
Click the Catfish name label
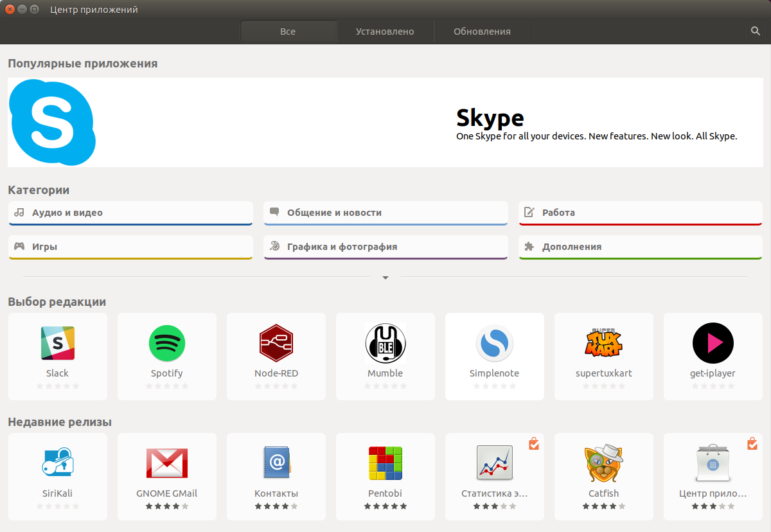point(604,493)
